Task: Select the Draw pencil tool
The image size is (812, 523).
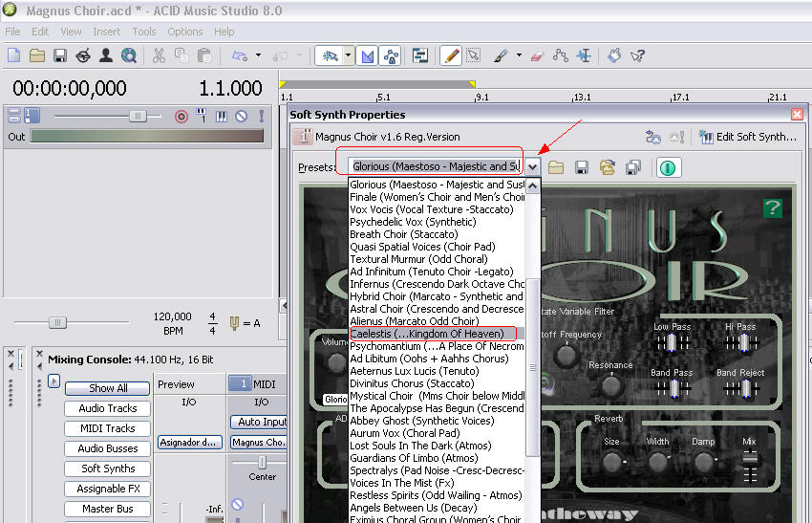Action: tap(451, 55)
